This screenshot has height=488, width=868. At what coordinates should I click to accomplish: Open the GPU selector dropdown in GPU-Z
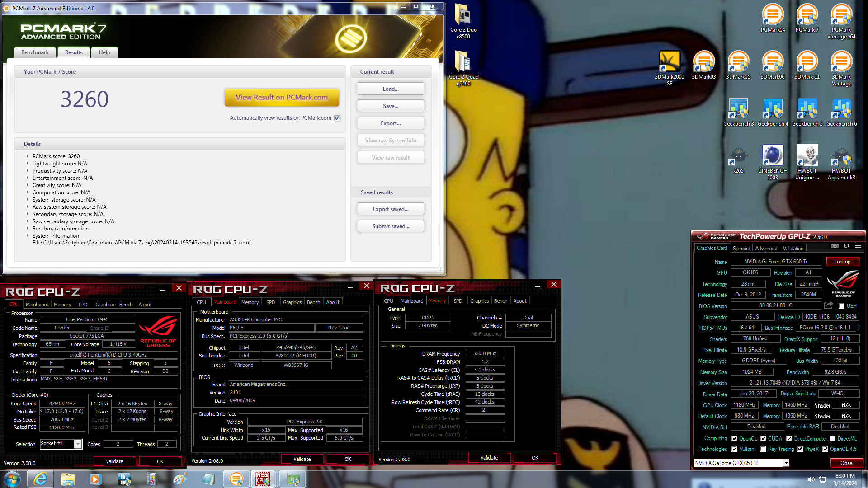786,463
